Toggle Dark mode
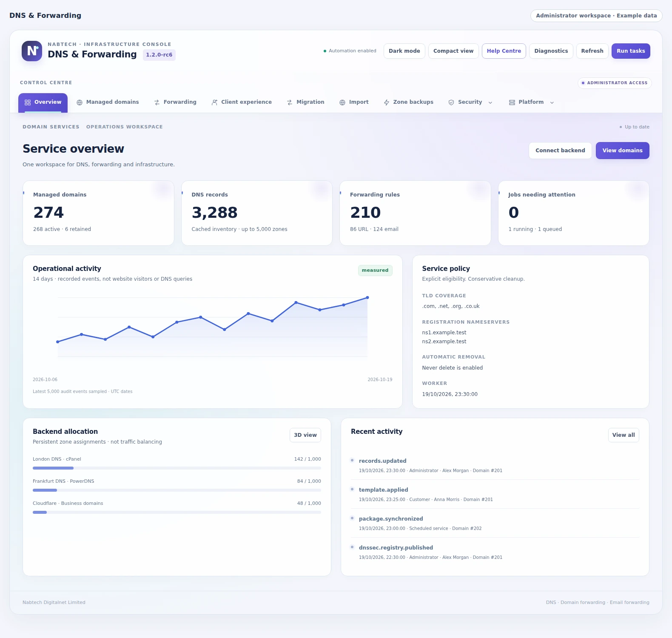The width and height of the screenshot is (672, 638). coord(404,51)
